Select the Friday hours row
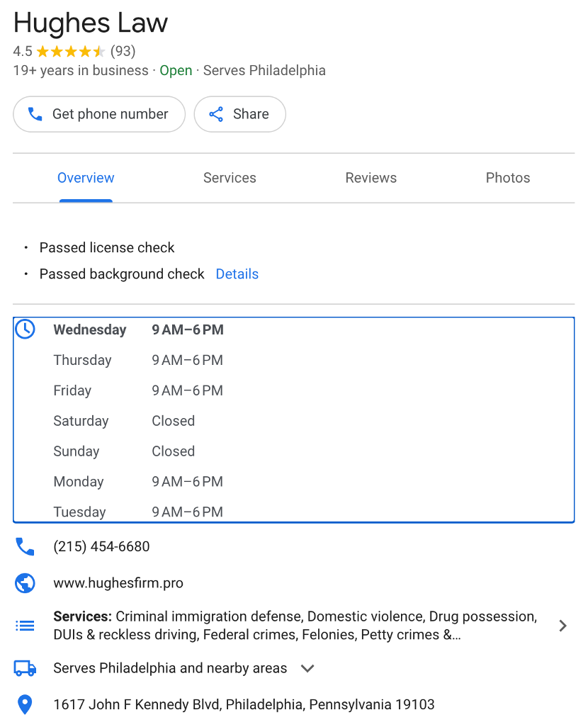The image size is (588, 727). (138, 390)
